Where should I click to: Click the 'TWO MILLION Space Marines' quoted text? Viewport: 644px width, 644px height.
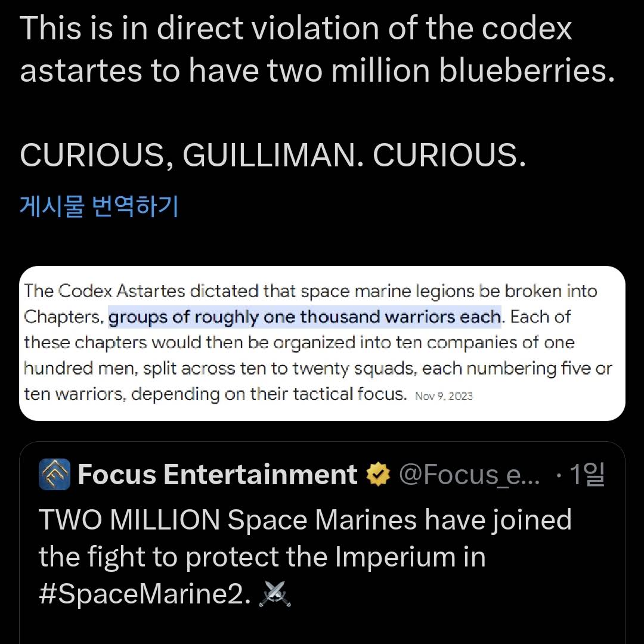point(305,520)
